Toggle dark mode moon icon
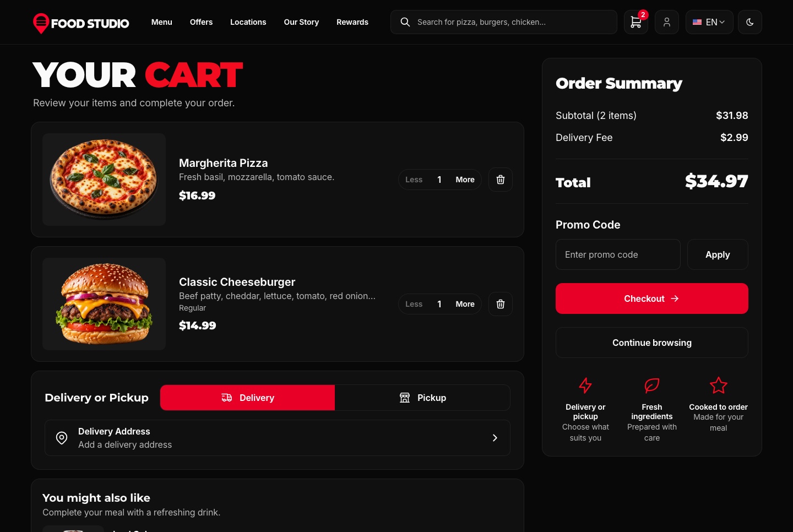 coord(750,22)
